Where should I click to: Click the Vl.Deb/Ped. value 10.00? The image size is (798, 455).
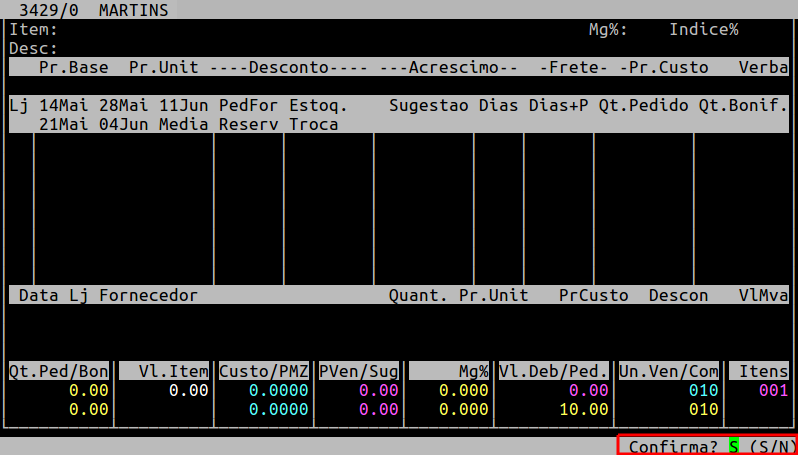[x=584, y=409]
